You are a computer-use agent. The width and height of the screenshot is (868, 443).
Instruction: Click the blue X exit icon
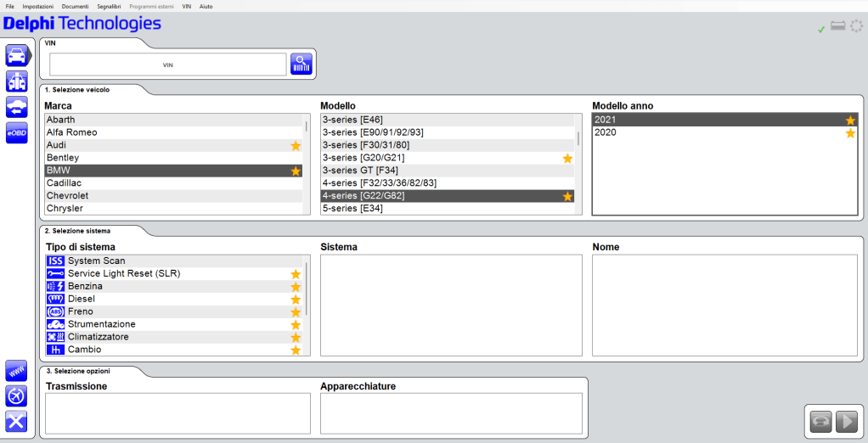tap(17, 421)
